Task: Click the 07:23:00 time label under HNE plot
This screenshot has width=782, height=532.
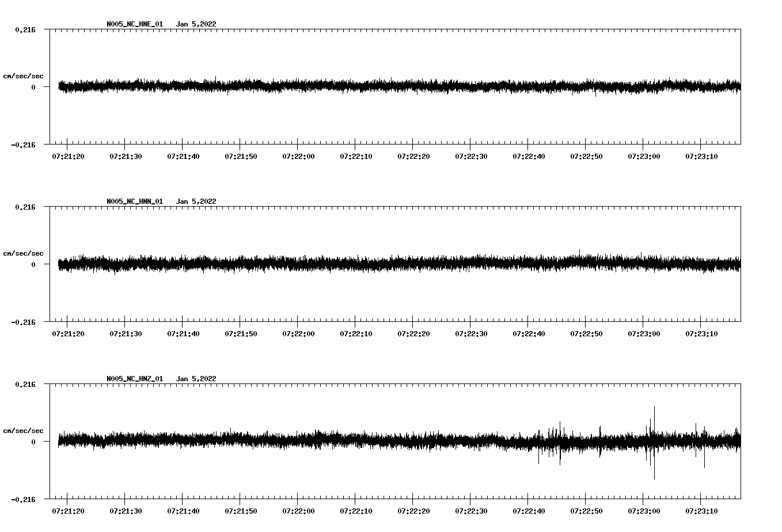Action: click(644, 157)
